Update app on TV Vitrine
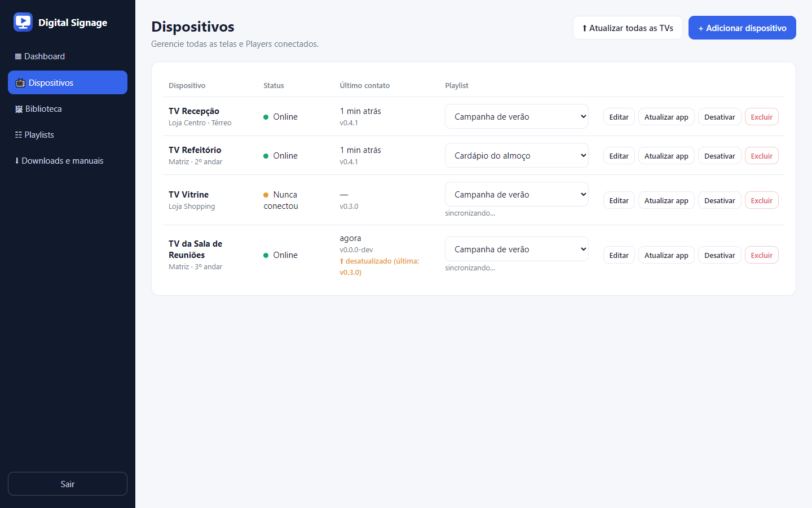The width and height of the screenshot is (812, 508). pyautogui.click(x=667, y=200)
